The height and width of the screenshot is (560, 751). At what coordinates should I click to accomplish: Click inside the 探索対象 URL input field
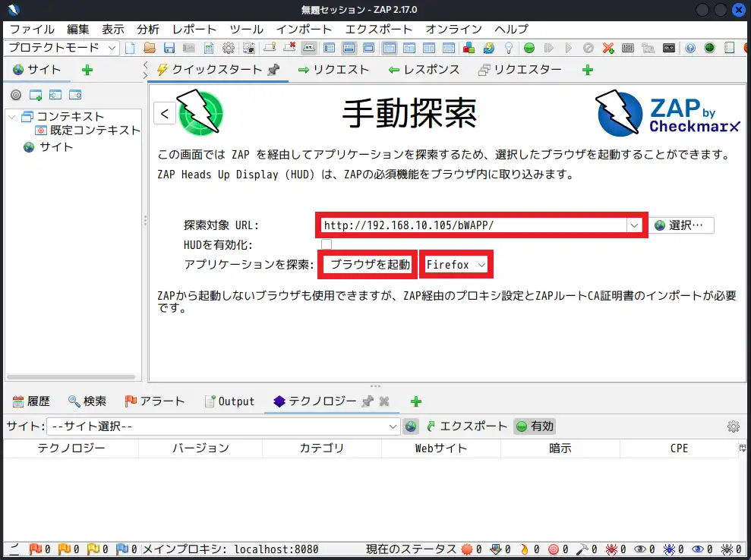click(456, 225)
